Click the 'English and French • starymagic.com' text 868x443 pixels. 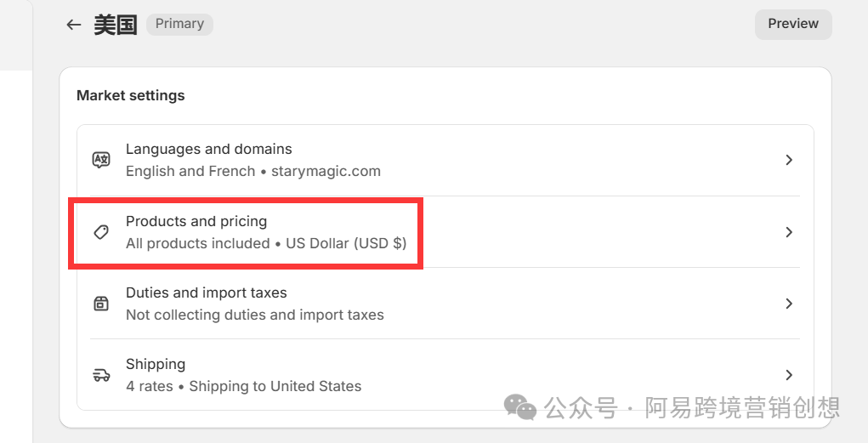(253, 171)
